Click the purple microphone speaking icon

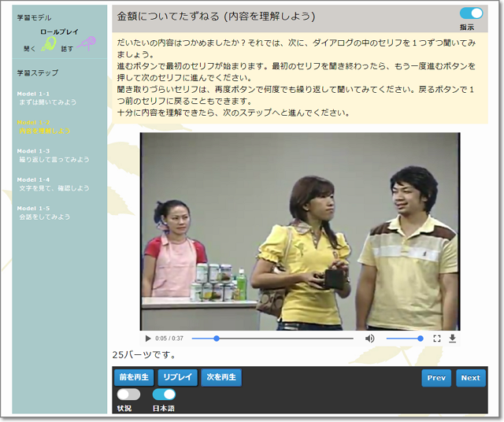tap(87, 44)
